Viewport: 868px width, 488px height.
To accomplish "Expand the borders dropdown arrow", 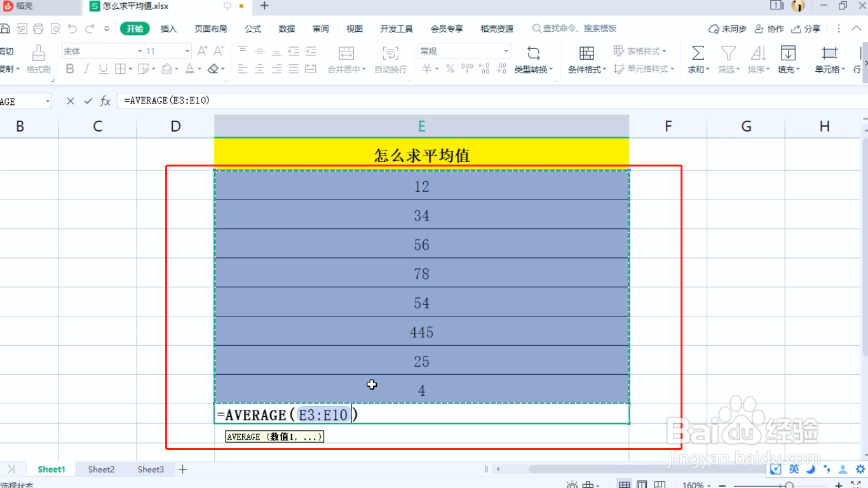I will tap(131, 69).
